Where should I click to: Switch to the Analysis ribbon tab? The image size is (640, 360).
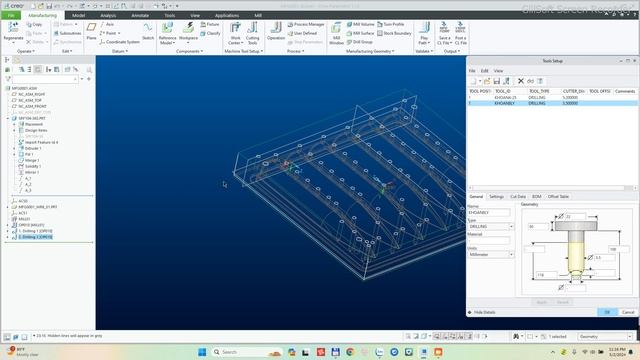(x=108, y=16)
